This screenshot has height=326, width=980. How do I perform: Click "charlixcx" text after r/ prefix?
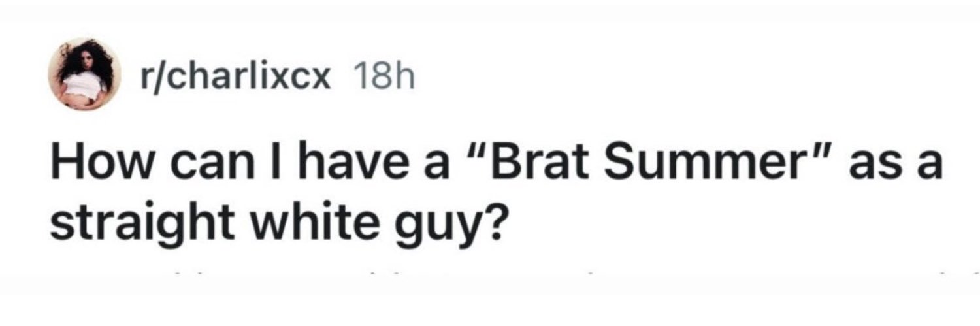point(251,76)
